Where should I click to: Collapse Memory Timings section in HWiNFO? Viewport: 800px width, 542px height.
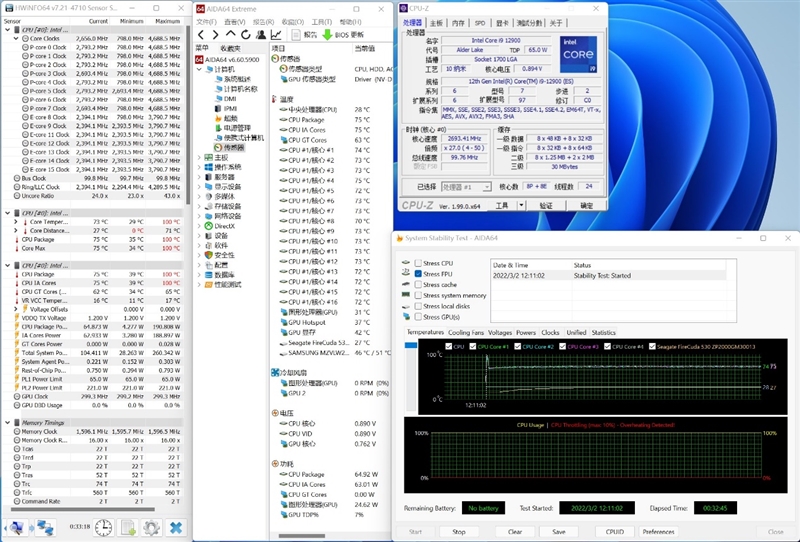[7, 422]
